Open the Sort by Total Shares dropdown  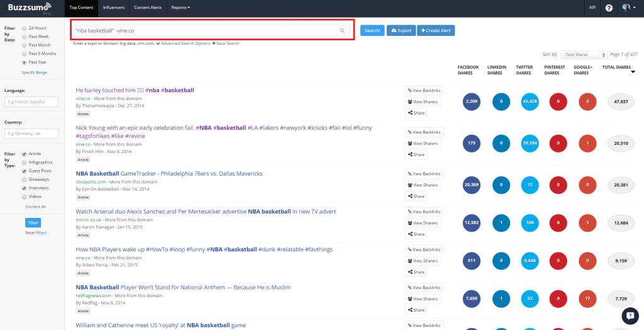click(x=584, y=55)
